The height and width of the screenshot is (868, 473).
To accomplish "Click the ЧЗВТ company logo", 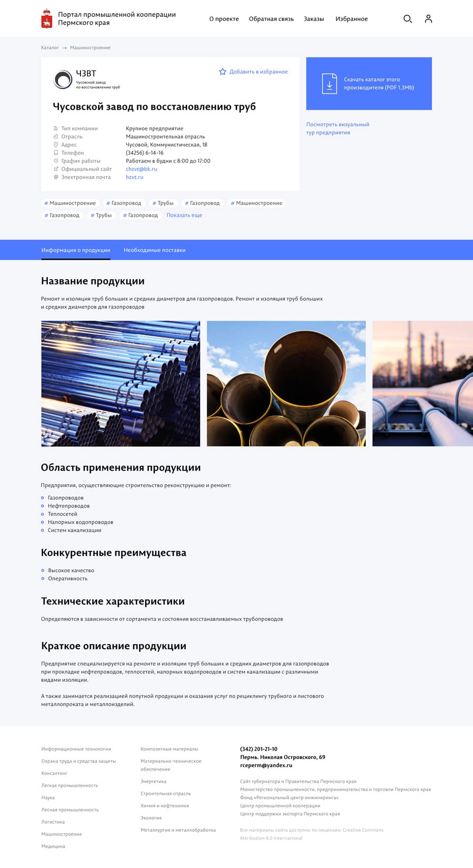I will (x=63, y=79).
